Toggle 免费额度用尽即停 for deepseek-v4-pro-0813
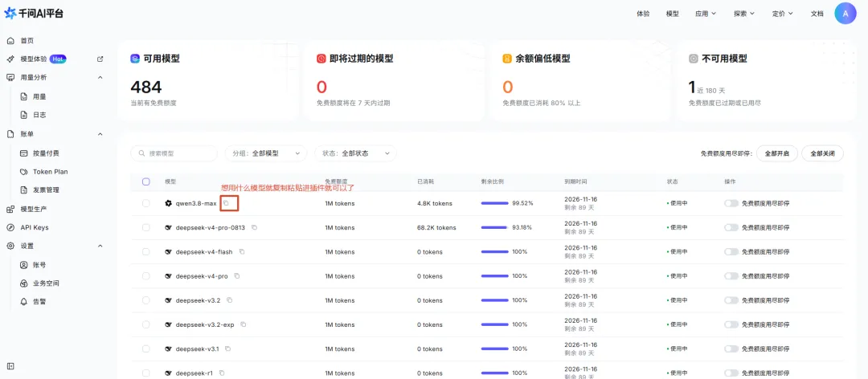Viewport: 868px width, 379px height. click(x=731, y=227)
